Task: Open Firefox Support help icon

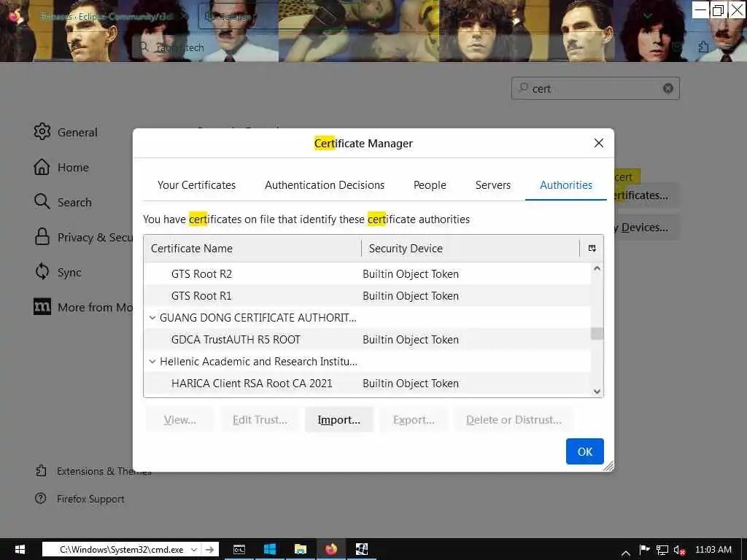Action: pos(41,498)
